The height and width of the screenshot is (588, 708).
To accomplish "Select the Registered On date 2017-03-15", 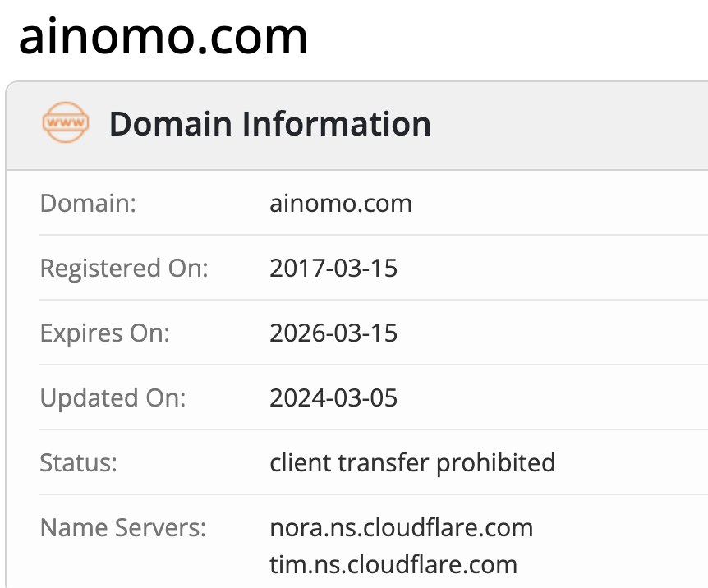I will point(333,268).
